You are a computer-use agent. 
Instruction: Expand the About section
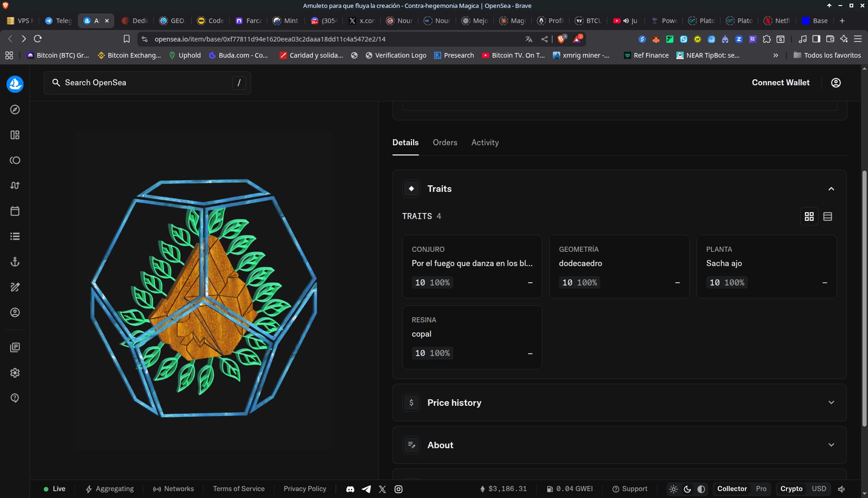pyautogui.click(x=831, y=445)
